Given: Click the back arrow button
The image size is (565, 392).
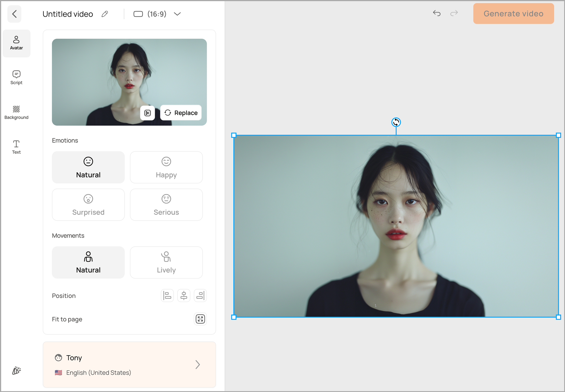Looking at the screenshot, I should coord(14,14).
